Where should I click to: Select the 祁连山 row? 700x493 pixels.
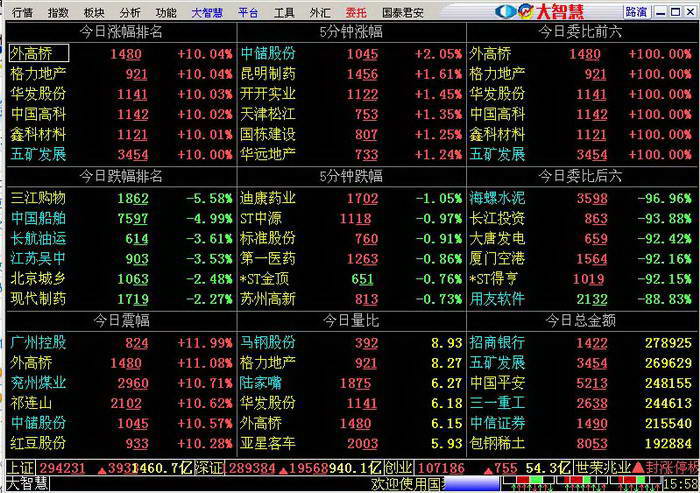(121, 403)
